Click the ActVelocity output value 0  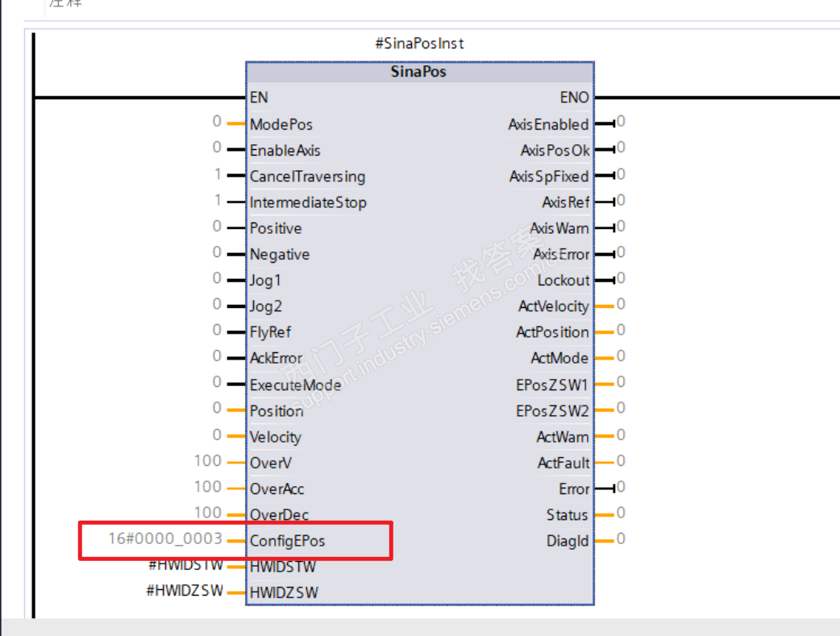(621, 305)
